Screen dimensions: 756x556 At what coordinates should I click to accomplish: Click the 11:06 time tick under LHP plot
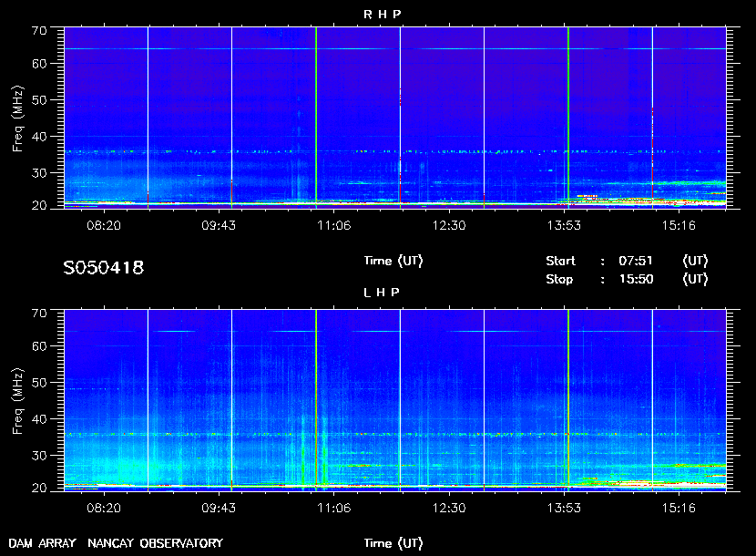tap(334, 509)
